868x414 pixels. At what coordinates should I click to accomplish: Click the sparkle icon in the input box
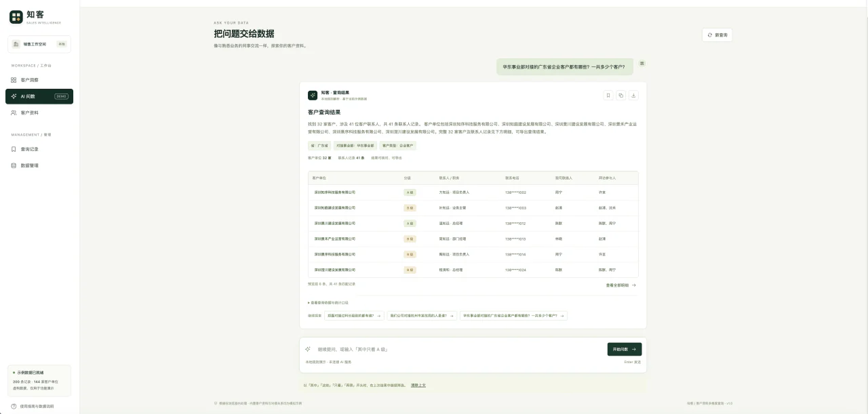click(308, 349)
